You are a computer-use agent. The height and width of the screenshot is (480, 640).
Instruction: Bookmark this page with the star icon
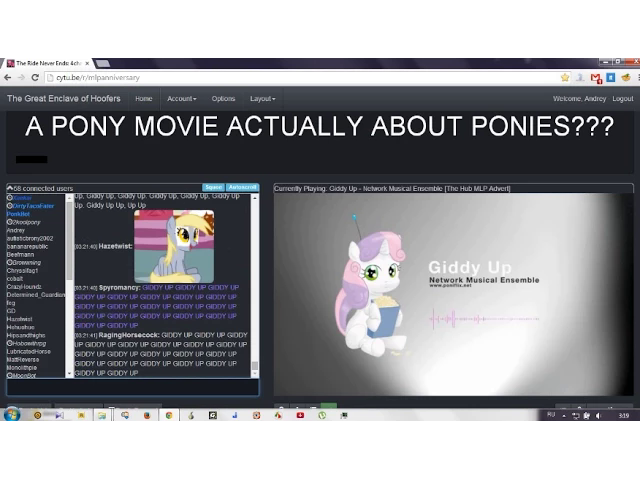[565, 77]
